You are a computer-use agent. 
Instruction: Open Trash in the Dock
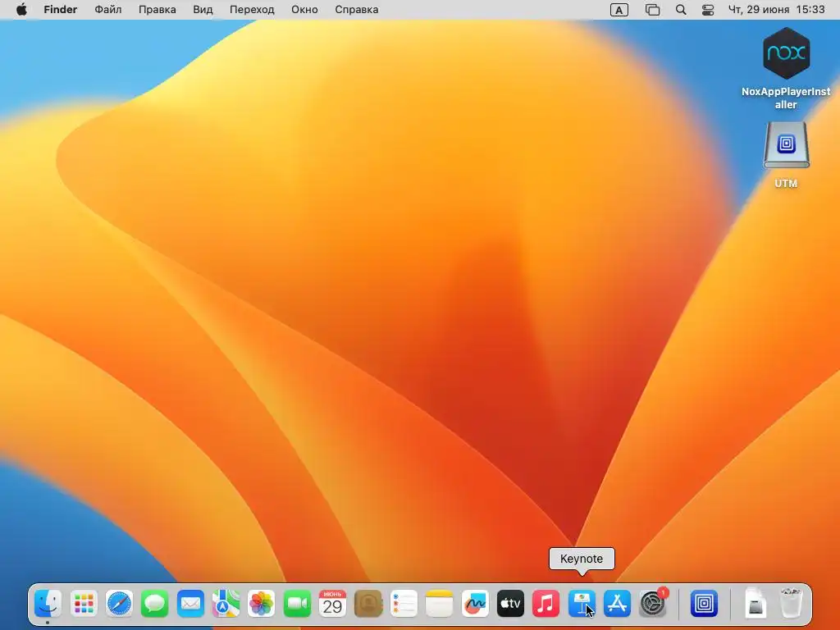(792, 603)
